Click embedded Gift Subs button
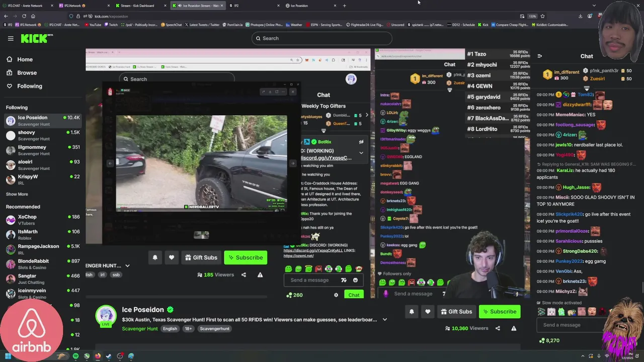 pos(201,257)
